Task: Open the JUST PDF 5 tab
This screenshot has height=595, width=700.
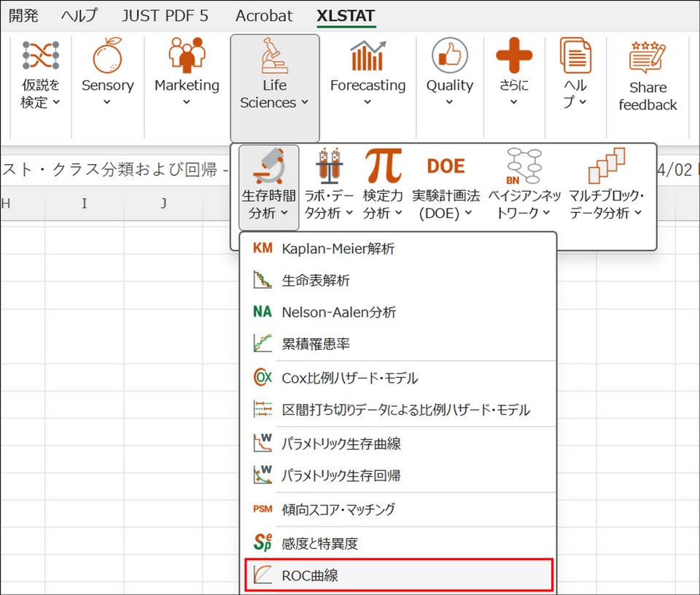Action: (x=165, y=15)
